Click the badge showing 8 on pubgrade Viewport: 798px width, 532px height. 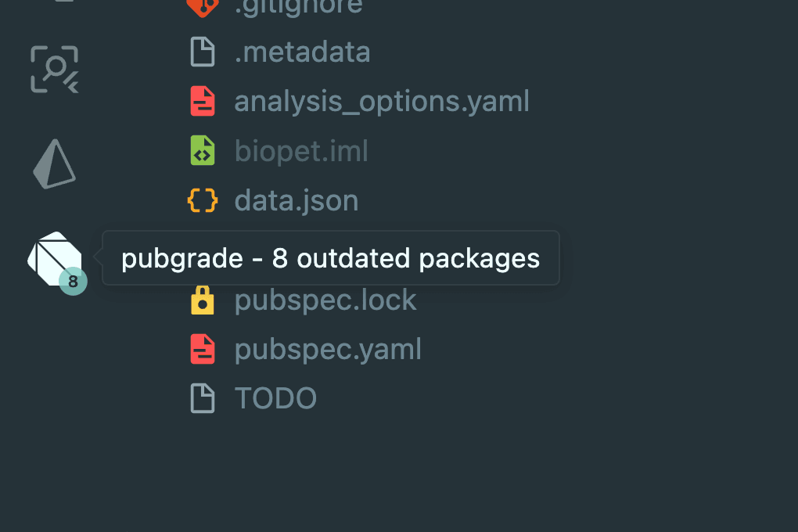(x=73, y=282)
